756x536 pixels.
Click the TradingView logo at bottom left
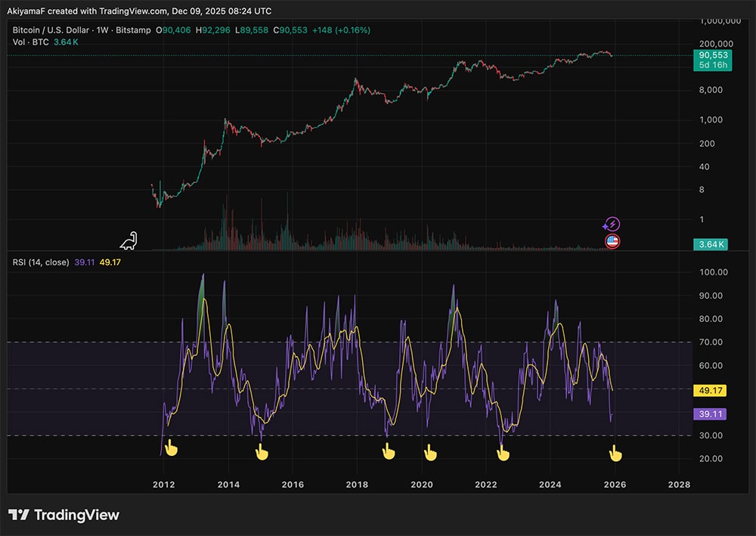point(64,515)
